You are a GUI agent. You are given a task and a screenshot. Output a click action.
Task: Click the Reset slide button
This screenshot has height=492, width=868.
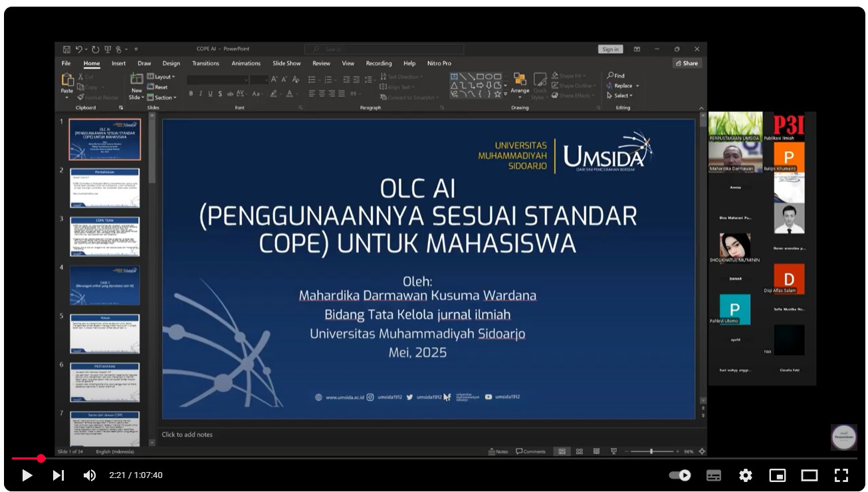coord(158,87)
